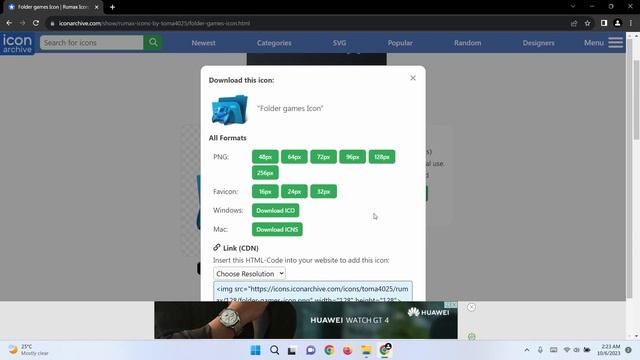
Task: Open the tab search chevron
Action: [573, 7]
